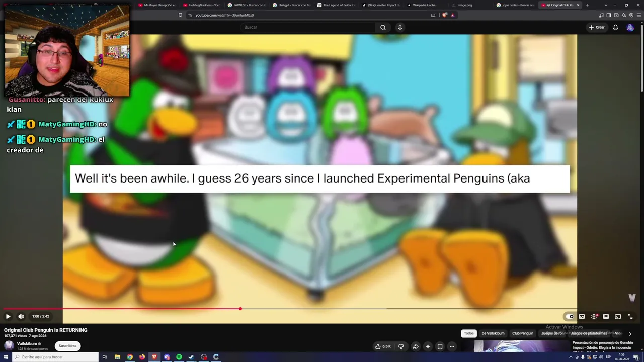644x362 pixels.
Task: Switch to the Genshin Impact tab
Action: click(x=381, y=5)
